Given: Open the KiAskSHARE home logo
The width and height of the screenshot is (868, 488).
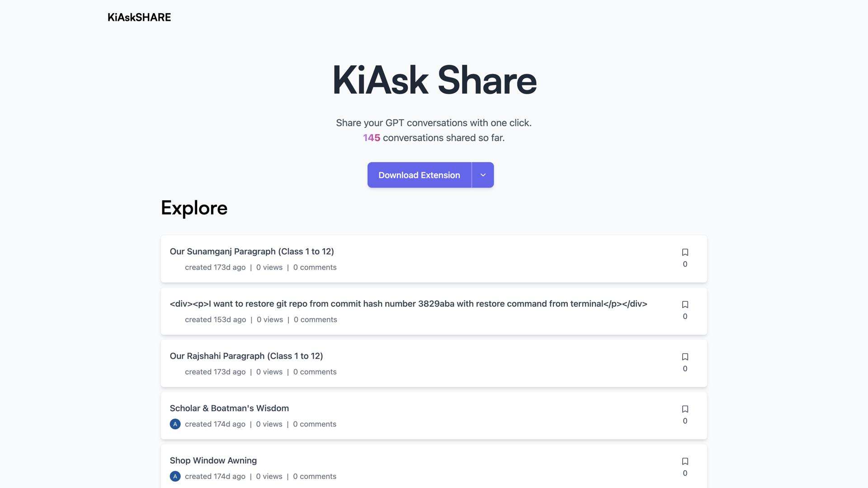Looking at the screenshot, I should pyautogui.click(x=139, y=17).
